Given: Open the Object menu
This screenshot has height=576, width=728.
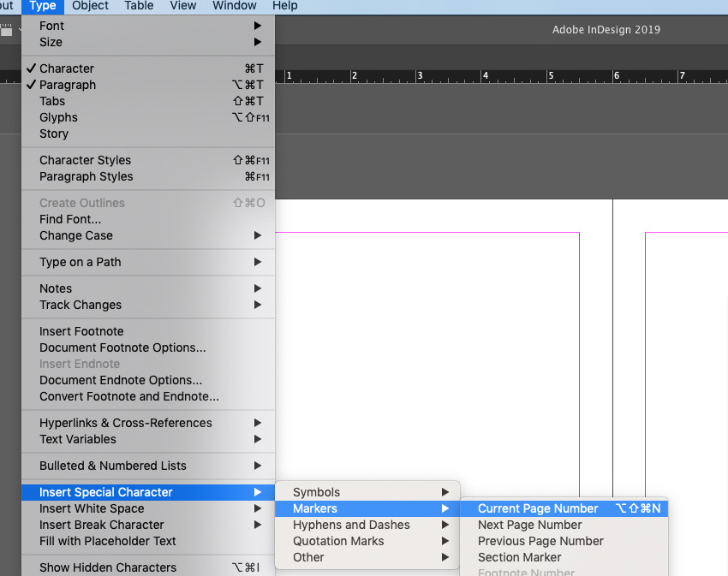Looking at the screenshot, I should (x=89, y=6).
